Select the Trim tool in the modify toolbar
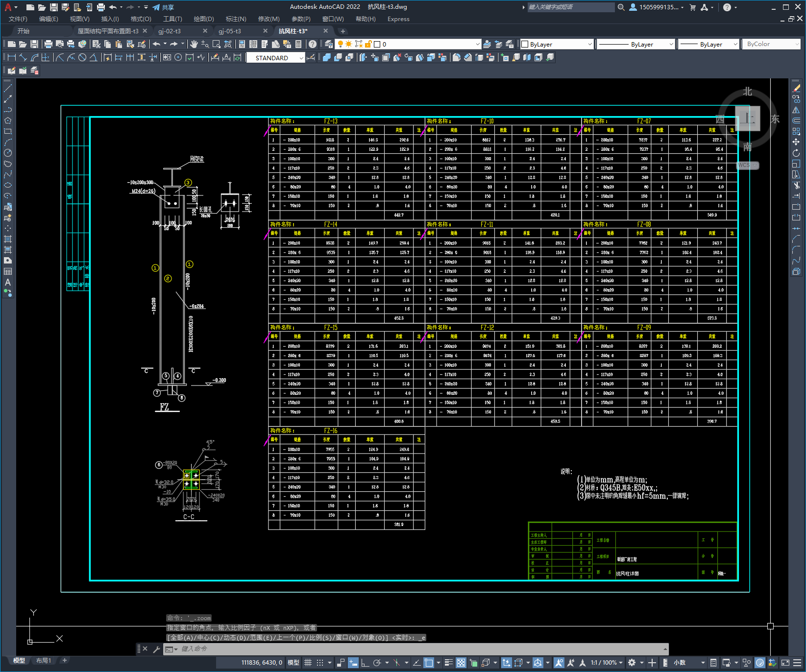806x672 pixels. (796, 185)
